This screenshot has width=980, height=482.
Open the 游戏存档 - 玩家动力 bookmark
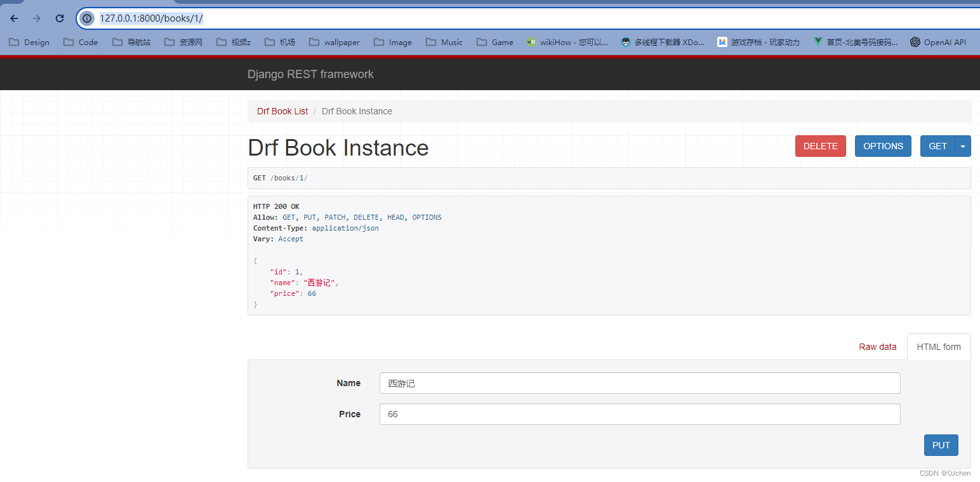(758, 42)
